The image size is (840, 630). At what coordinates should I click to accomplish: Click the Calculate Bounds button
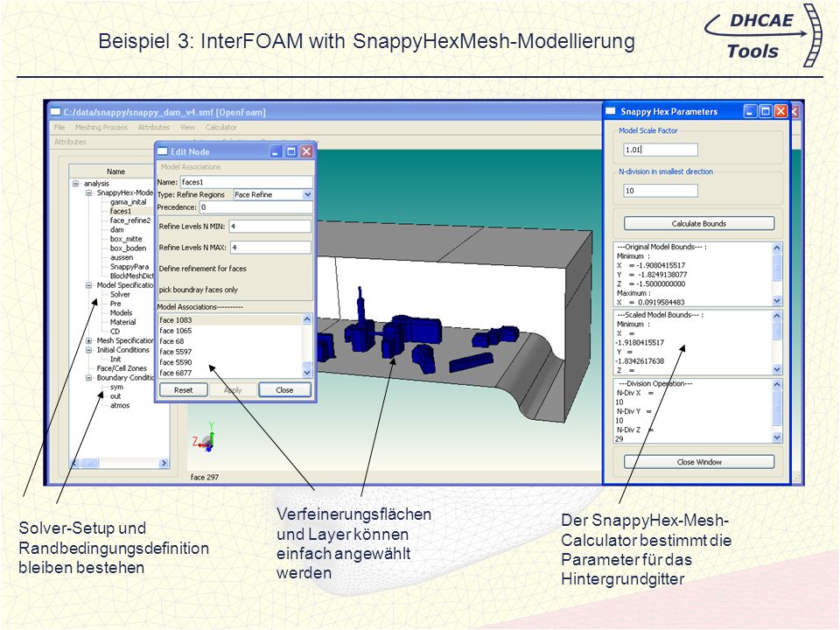(x=699, y=224)
